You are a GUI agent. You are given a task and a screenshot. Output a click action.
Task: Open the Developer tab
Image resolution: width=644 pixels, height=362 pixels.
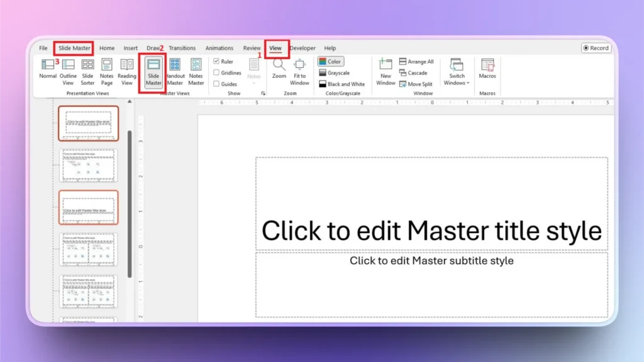(303, 48)
